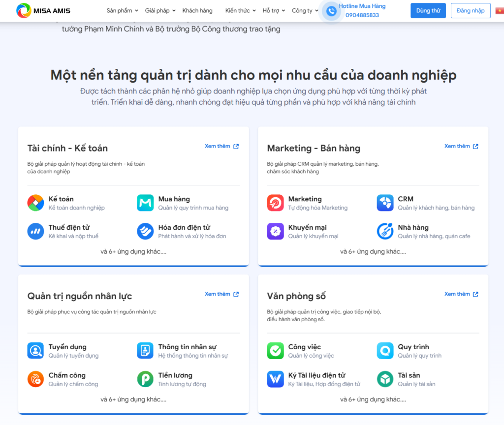Viewport: 504px width, 425px height.
Task: Click Xem thêm in Quản trị nguồn nhân lực
Action: click(218, 294)
